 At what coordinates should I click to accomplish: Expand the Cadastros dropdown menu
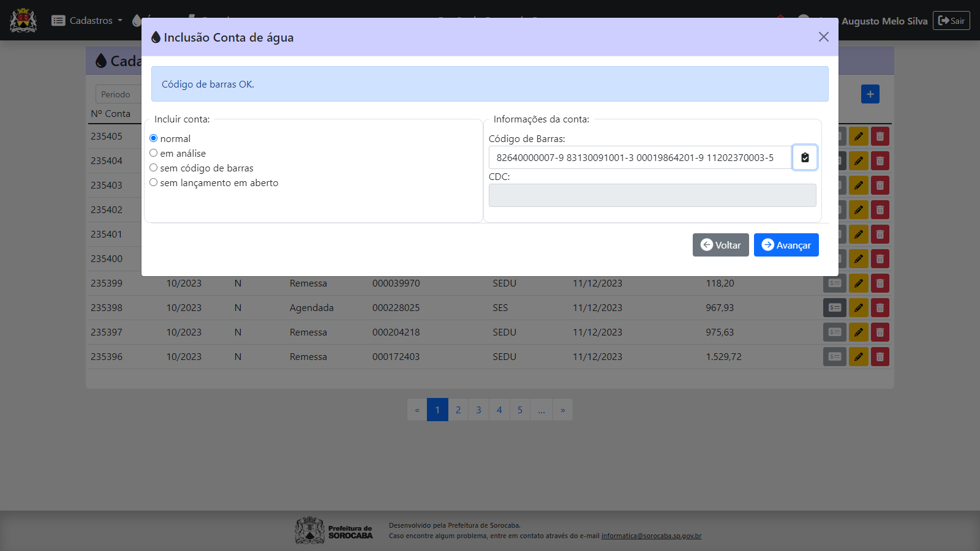coord(87,21)
